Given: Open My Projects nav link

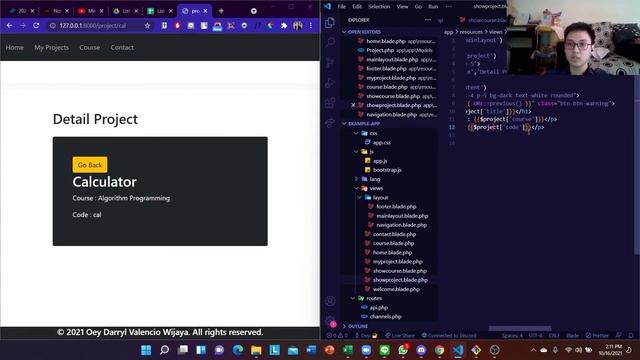Looking at the screenshot, I should (x=51, y=47).
